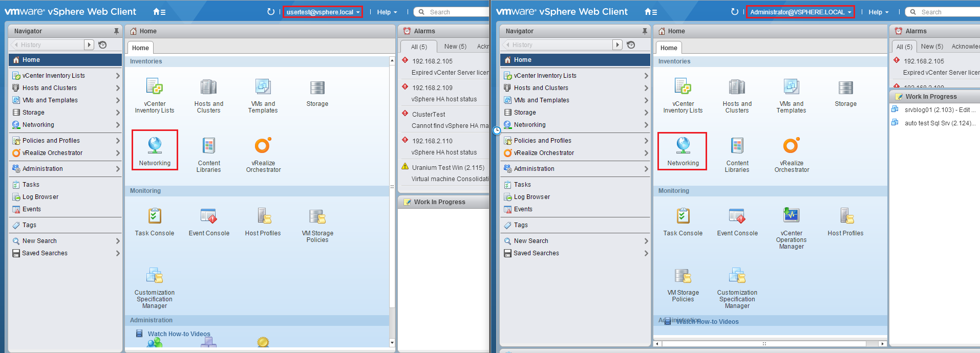The width and height of the screenshot is (980, 353).
Task: Open auto test Sql Srv work item
Action: (940, 123)
